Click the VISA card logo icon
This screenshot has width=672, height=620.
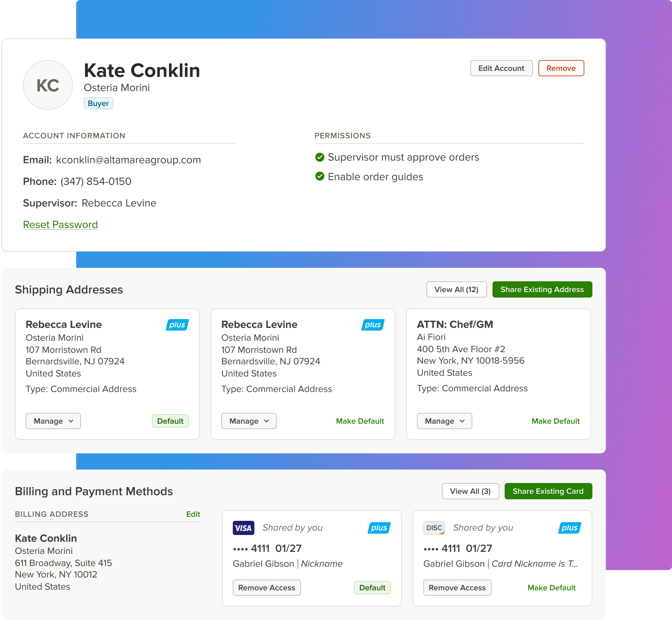(x=243, y=528)
